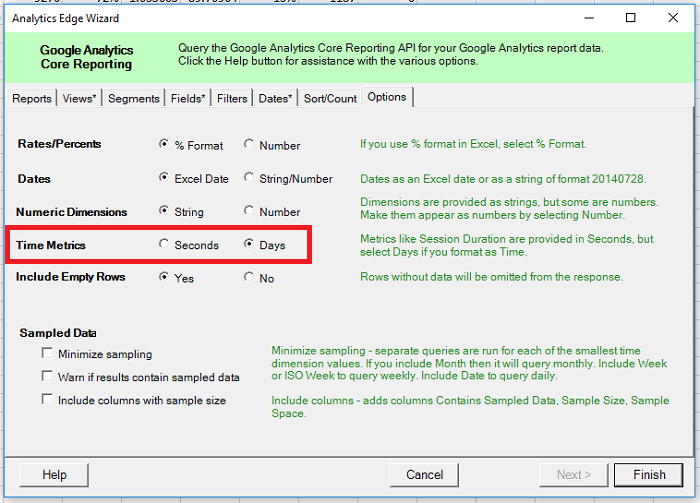
Task: Select the Options tab
Action: click(x=387, y=97)
